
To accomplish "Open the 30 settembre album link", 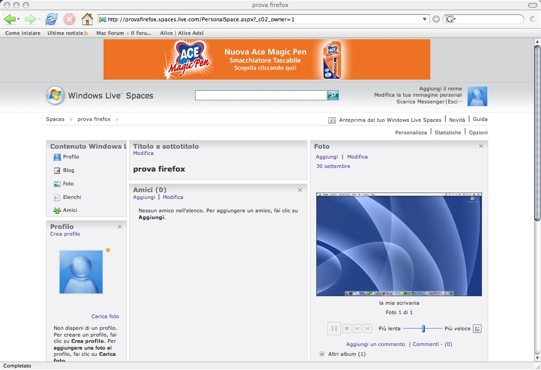I will [333, 166].
